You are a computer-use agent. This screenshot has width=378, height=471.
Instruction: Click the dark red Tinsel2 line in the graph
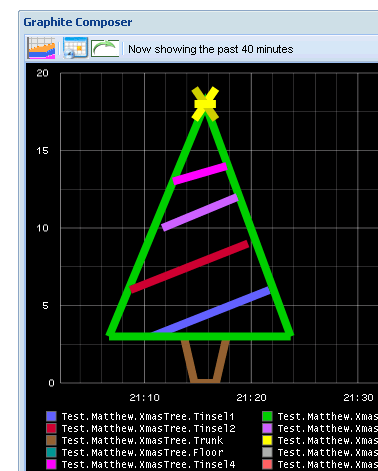click(x=189, y=267)
